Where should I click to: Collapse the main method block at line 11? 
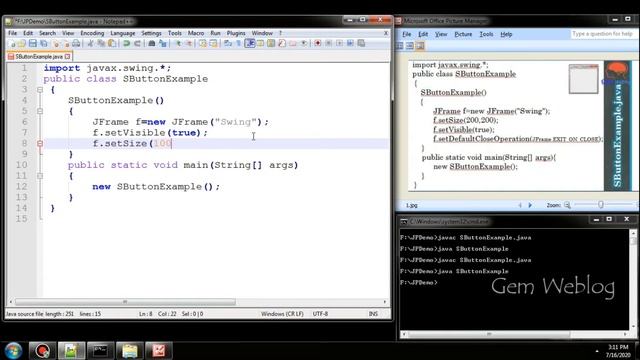point(40,176)
